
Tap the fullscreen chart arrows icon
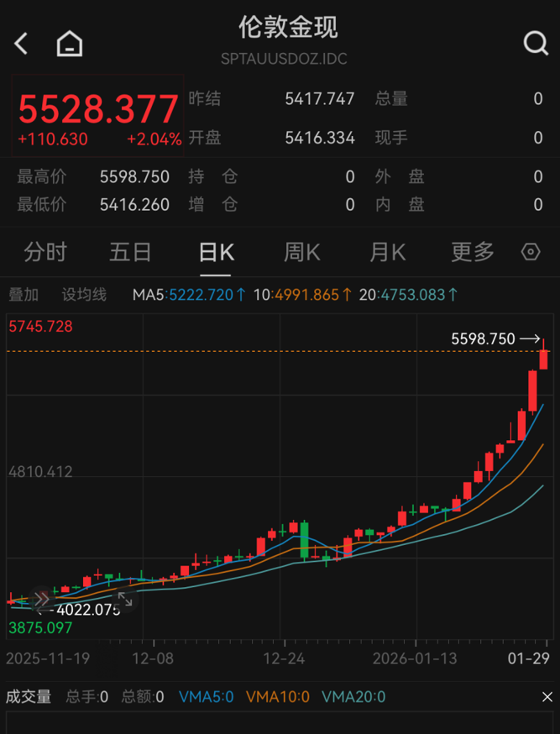point(124,600)
